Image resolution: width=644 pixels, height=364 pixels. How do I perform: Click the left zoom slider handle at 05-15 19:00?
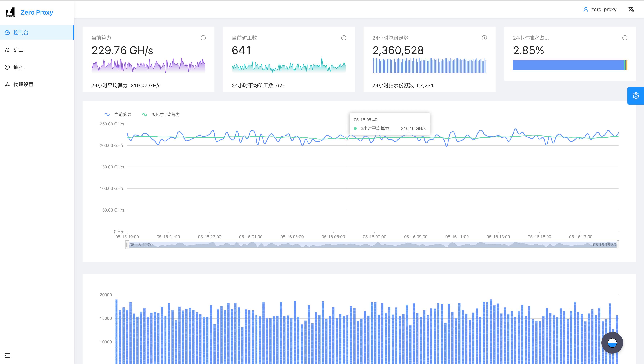[x=127, y=245]
